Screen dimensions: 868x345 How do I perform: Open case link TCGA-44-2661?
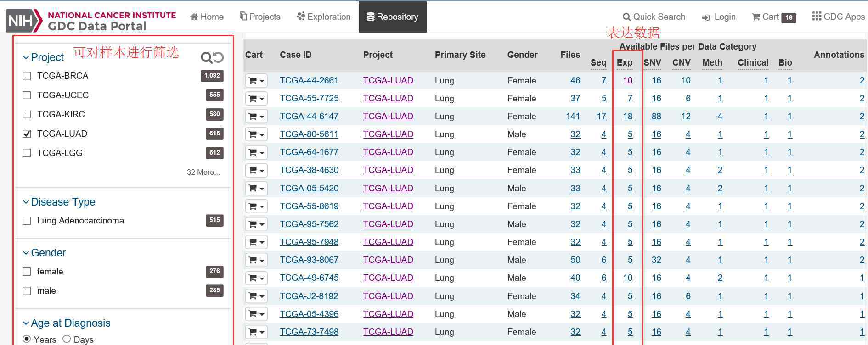309,81
